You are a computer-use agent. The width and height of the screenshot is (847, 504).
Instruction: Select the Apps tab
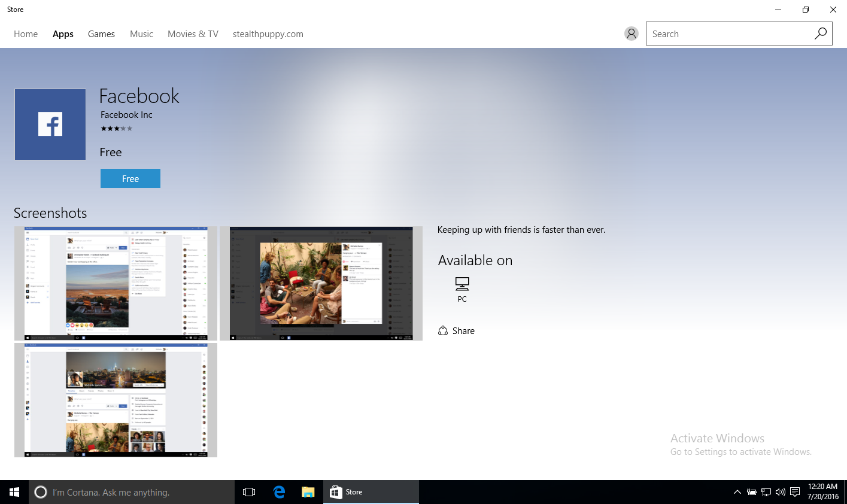pos(63,34)
